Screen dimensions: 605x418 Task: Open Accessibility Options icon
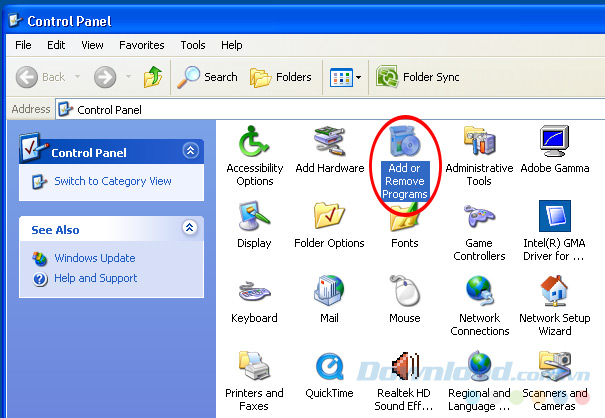click(254, 141)
